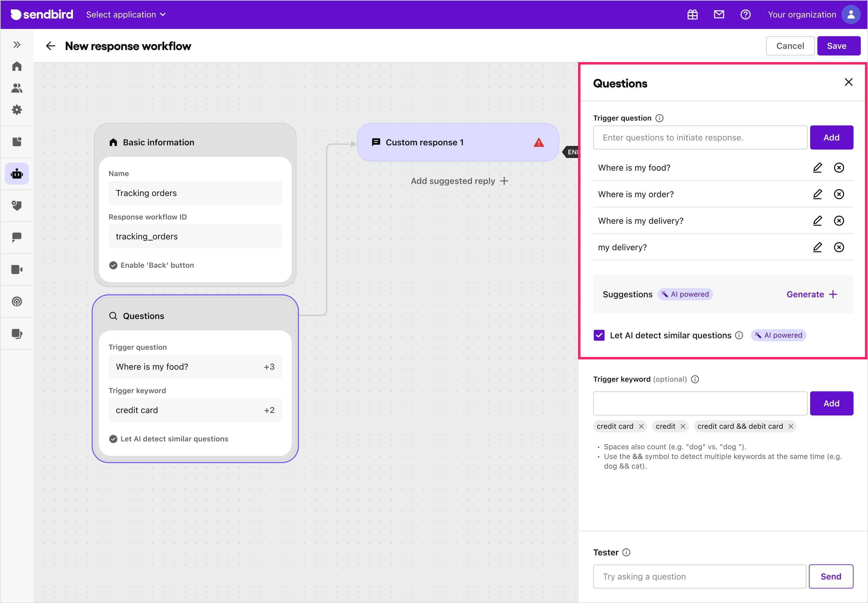Click warning icon on Custom response 1
This screenshot has width=868, height=603.
[538, 142]
